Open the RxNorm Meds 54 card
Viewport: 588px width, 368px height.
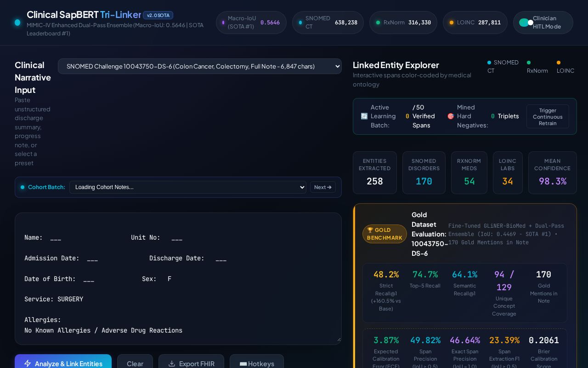(469, 172)
